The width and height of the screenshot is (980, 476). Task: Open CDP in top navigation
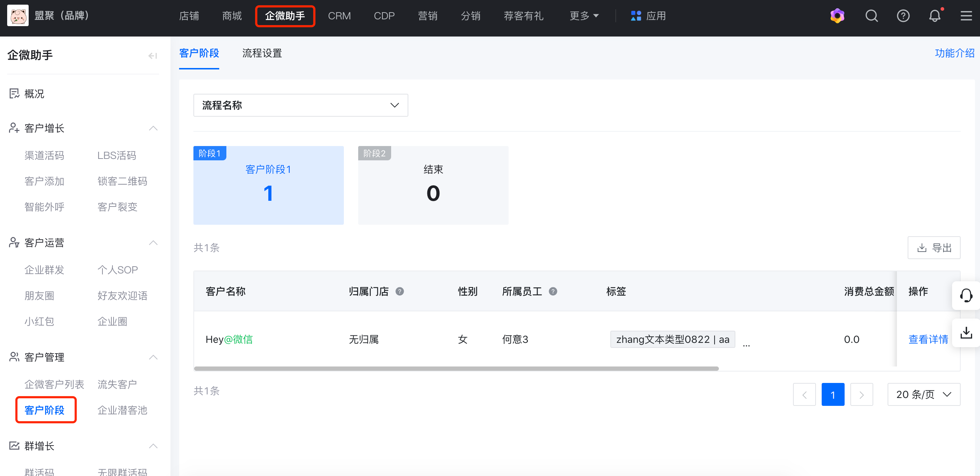click(x=384, y=16)
